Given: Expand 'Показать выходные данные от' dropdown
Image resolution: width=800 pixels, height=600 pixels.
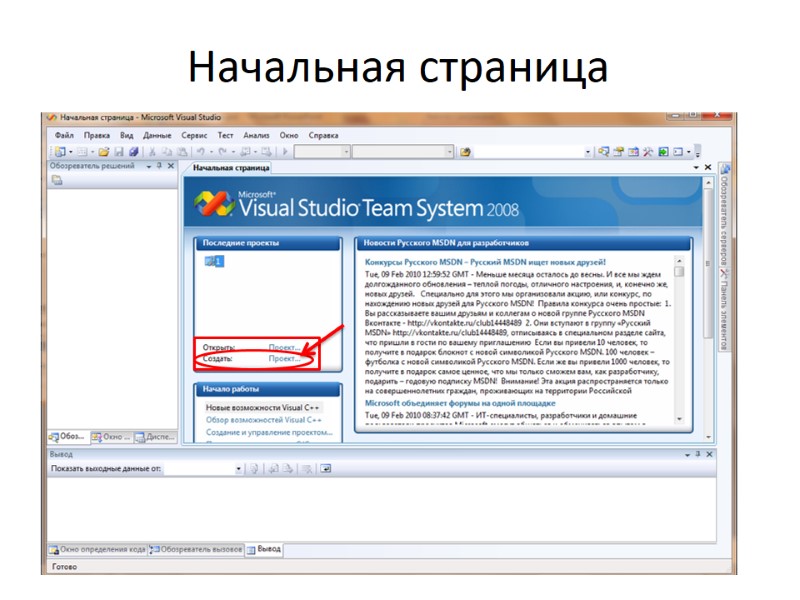Looking at the screenshot, I should 238,468.
